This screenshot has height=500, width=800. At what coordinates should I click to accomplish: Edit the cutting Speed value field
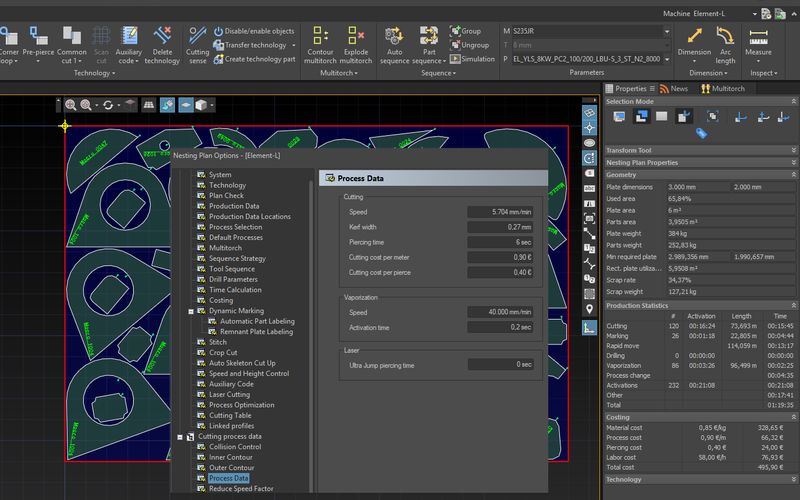pyautogui.click(x=500, y=212)
